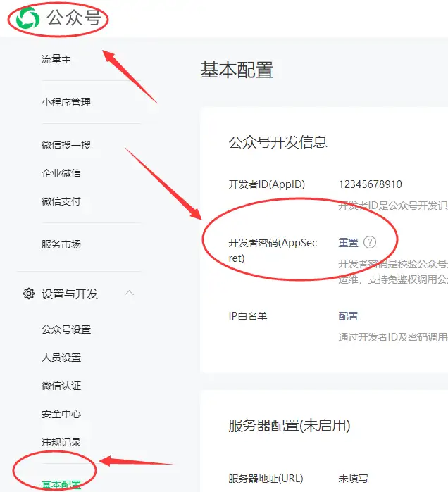Image resolution: width=448 pixels, height=492 pixels.
Task: Go to 企业微信 in the sidebar
Action: 61,173
